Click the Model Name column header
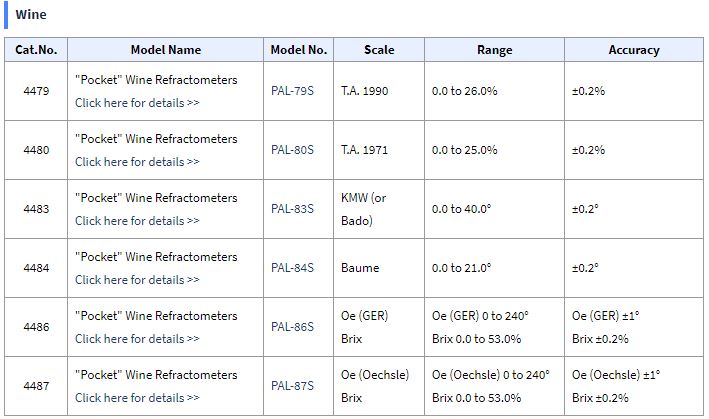709x419 pixels. pos(165,50)
